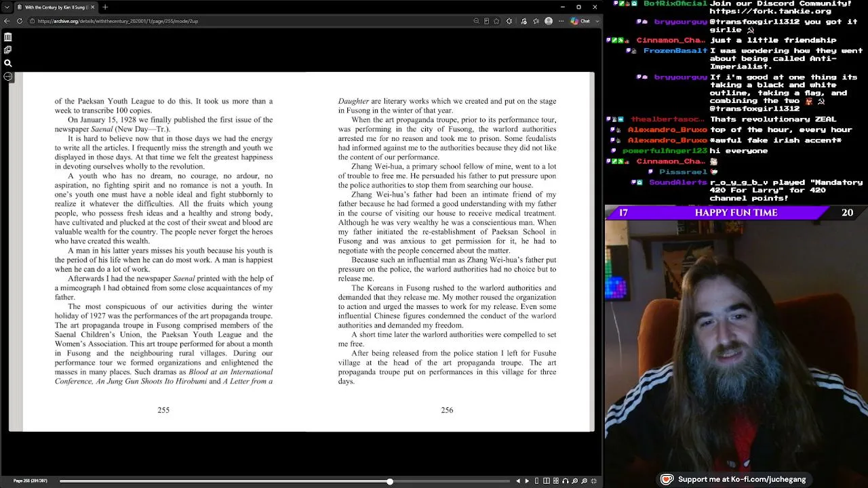Switch to thumbnail grid view
This screenshot has width=868, height=488.
[x=556, y=481]
